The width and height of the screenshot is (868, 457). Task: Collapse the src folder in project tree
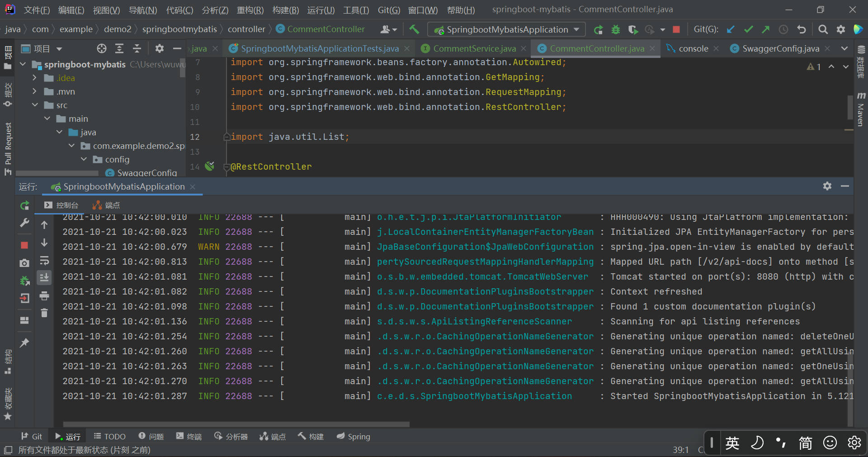[x=35, y=105]
